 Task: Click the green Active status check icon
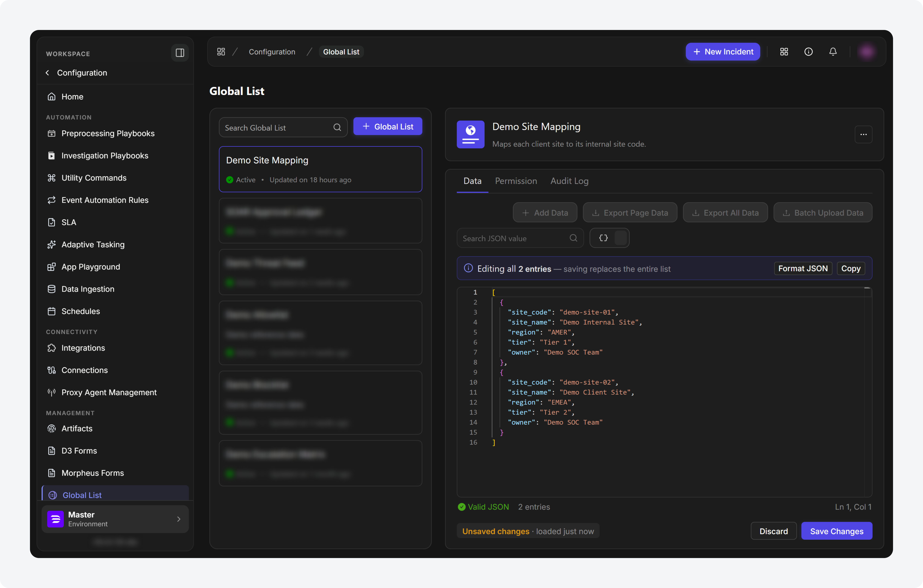click(230, 180)
